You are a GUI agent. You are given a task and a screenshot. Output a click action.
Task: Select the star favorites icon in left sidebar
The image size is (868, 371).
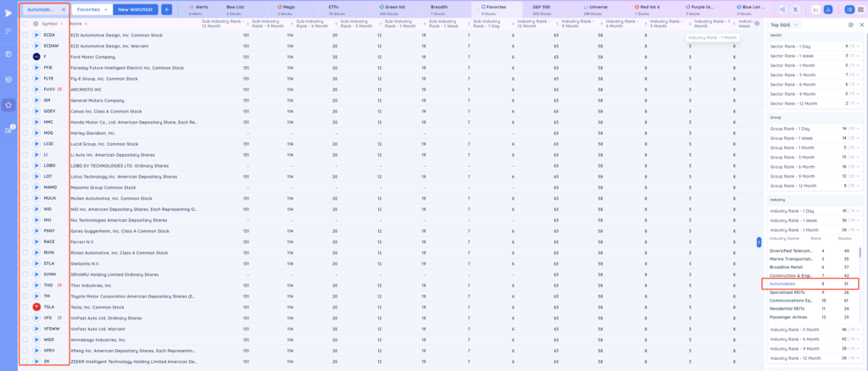point(8,104)
